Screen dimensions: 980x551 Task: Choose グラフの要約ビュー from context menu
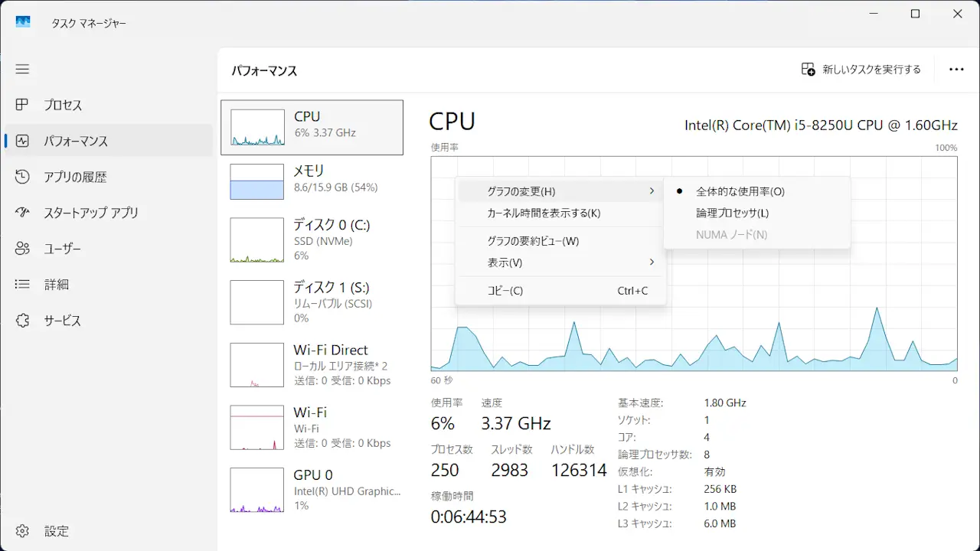click(x=533, y=241)
